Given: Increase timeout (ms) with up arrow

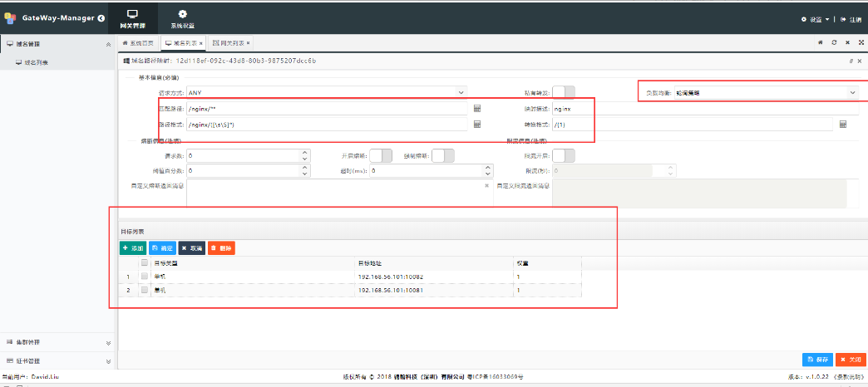Looking at the screenshot, I should [488, 168].
